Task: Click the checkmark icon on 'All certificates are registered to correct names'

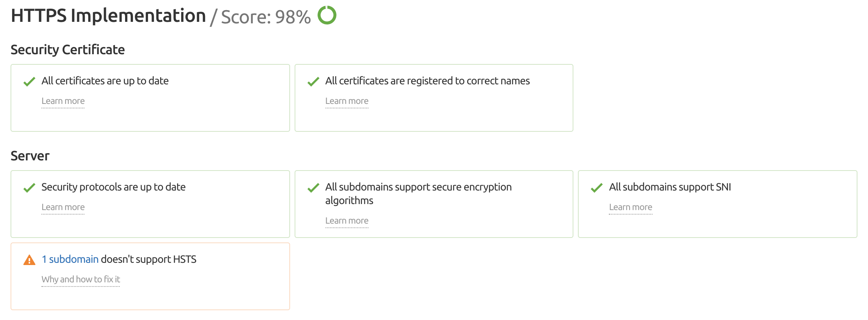Action: coord(313,81)
